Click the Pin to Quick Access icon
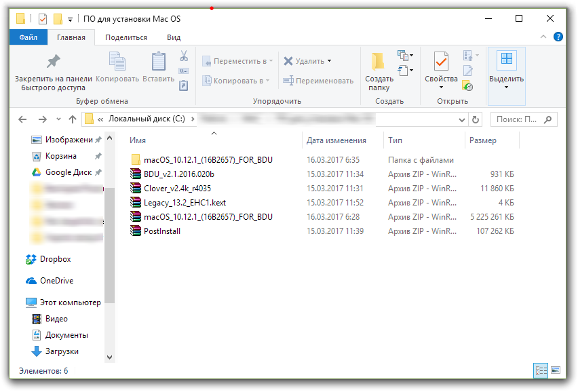578x392 pixels. tap(53, 62)
